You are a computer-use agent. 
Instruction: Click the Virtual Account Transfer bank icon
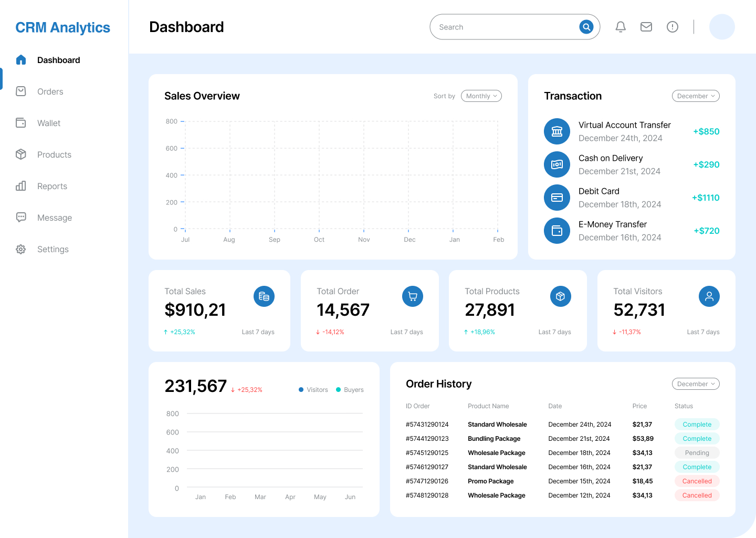pos(557,131)
